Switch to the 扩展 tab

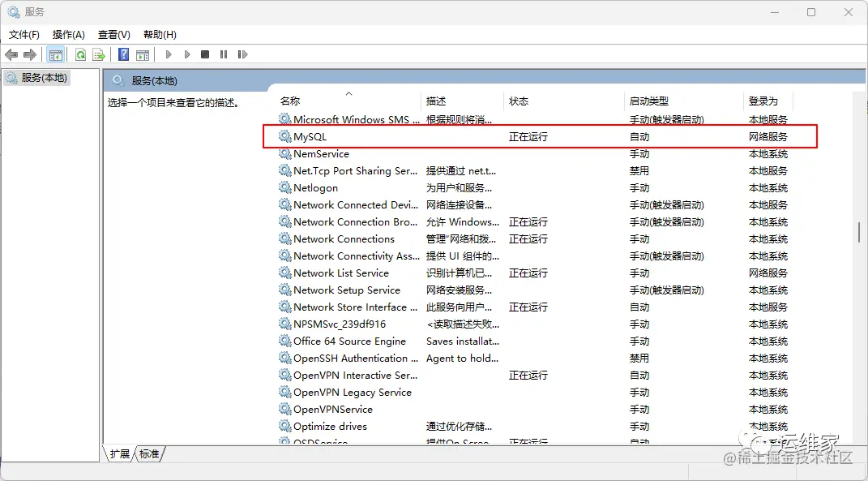click(x=119, y=454)
